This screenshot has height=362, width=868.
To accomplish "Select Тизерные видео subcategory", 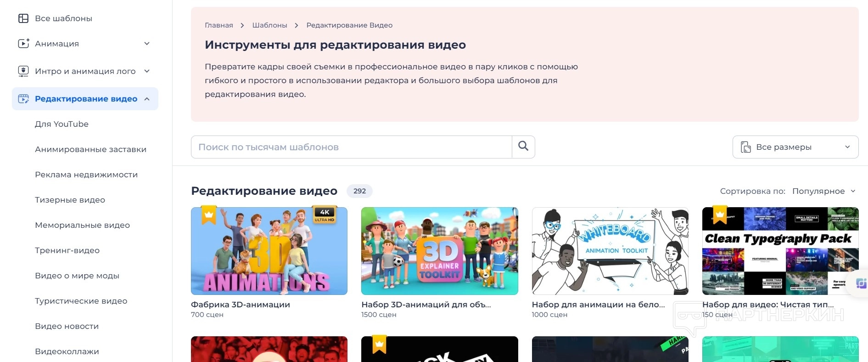I will point(70,200).
